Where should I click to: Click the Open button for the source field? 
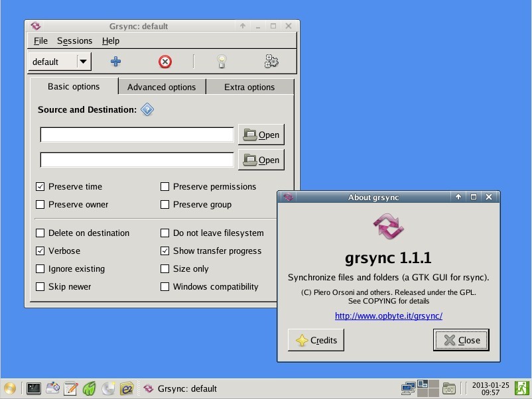point(261,135)
